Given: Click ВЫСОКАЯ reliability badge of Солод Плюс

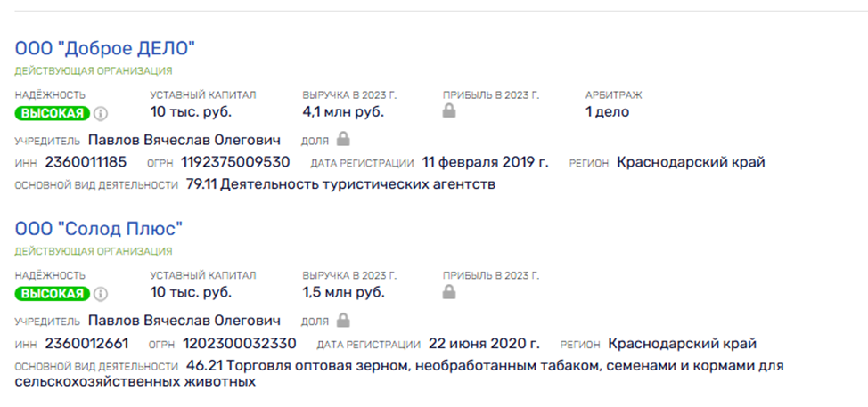Looking at the screenshot, I should (x=53, y=294).
